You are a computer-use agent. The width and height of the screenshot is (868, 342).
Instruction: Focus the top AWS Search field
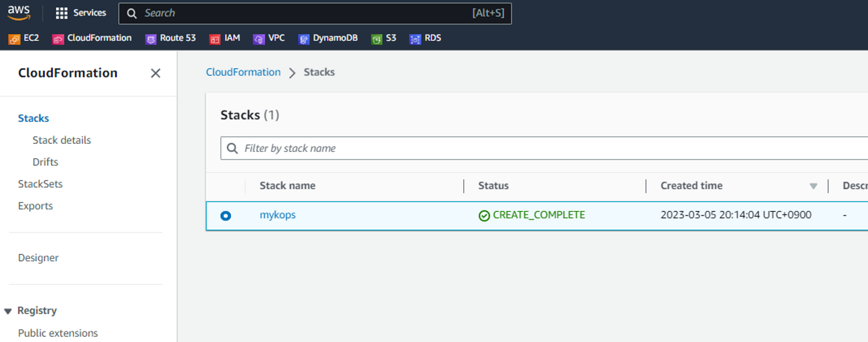tap(315, 13)
